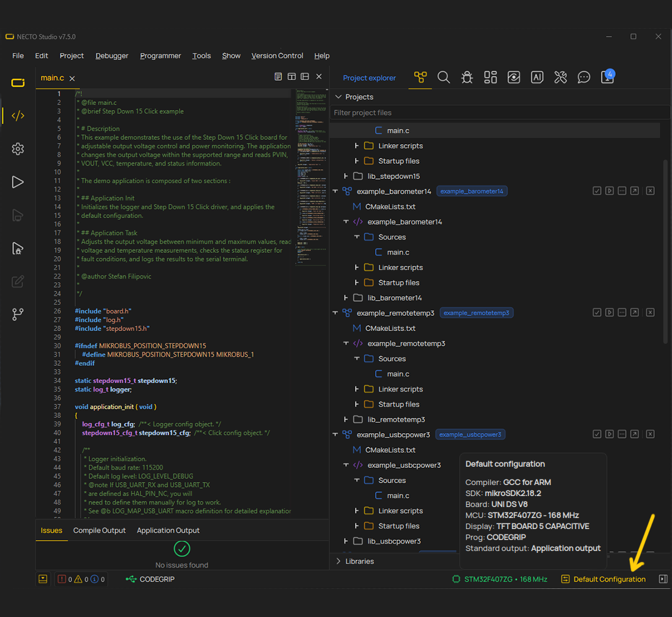The height and width of the screenshot is (617, 672).
Task: Open main.c under example_barometer14 Sources
Action: pyautogui.click(x=398, y=252)
